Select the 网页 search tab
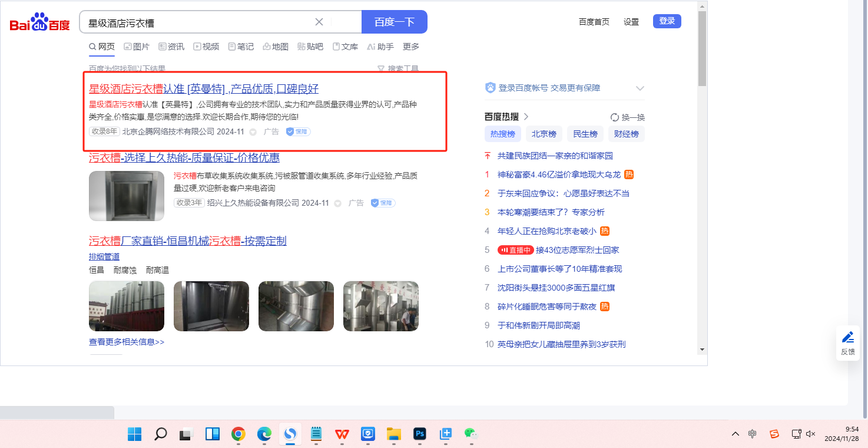 coord(102,47)
